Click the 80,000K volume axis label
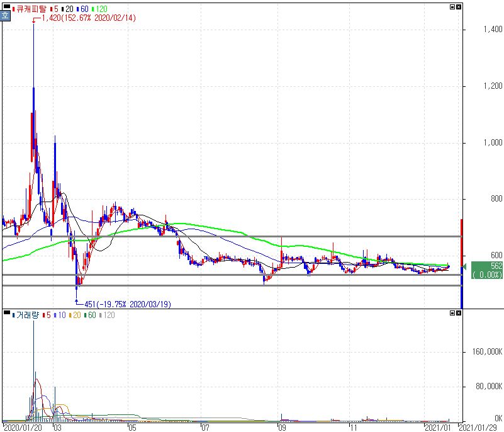Image resolution: width=504 pixels, height=432 pixels. [489, 386]
